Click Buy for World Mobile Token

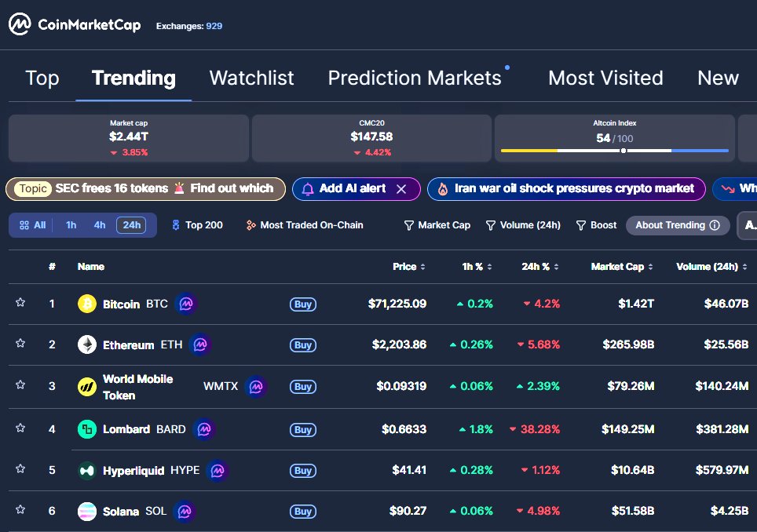[302, 387]
